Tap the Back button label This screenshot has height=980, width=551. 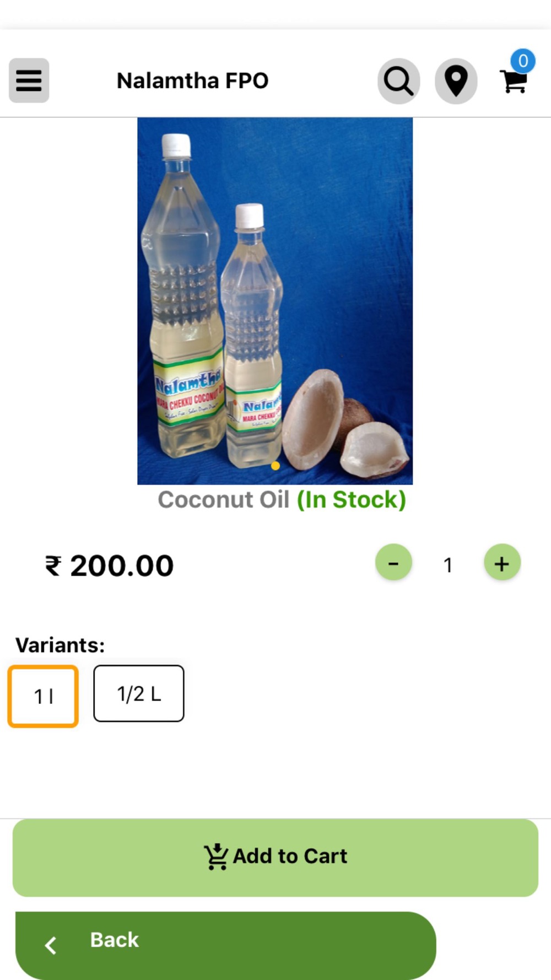(x=115, y=939)
